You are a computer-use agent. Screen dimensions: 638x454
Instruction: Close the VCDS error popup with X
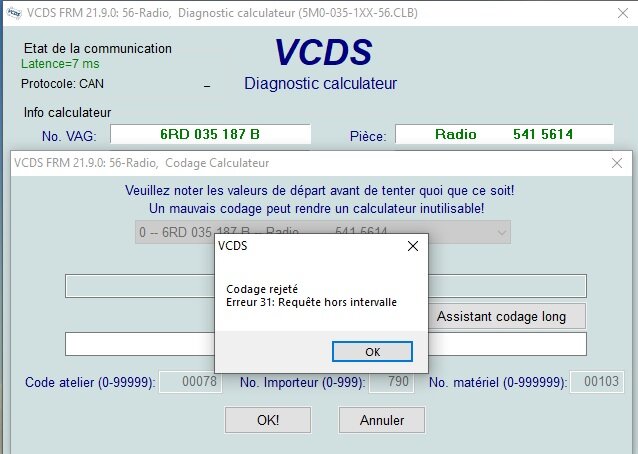click(413, 246)
